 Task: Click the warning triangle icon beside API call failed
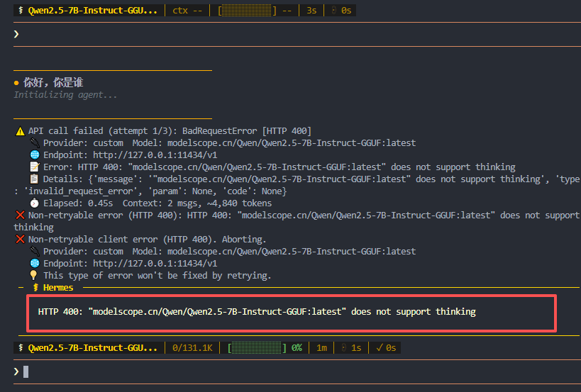[20, 131]
